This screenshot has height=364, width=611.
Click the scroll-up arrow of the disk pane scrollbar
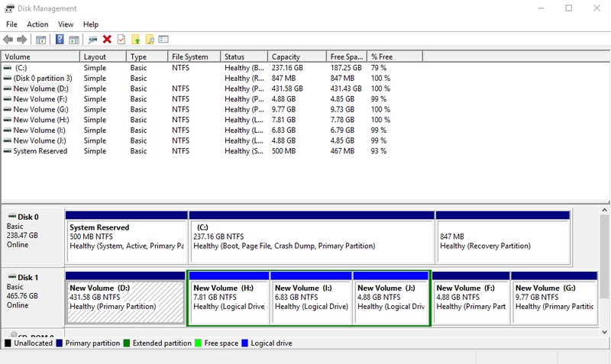pos(605,210)
